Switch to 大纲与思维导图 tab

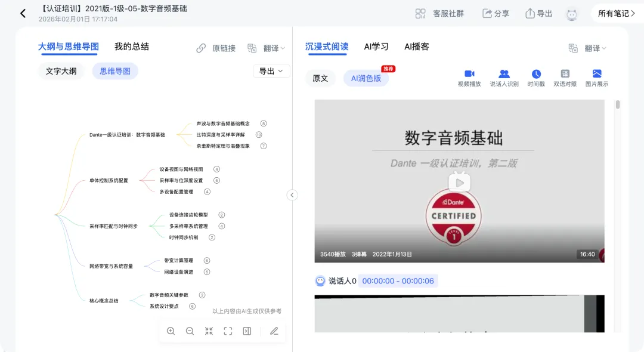pos(68,47)
